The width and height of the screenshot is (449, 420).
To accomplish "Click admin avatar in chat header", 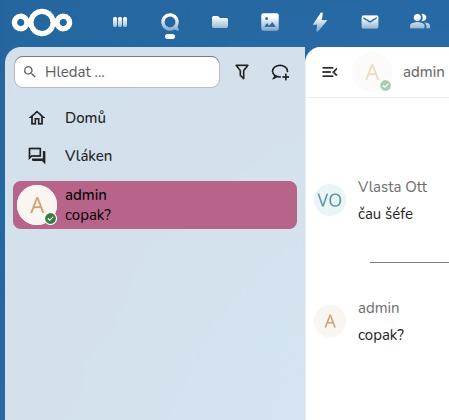I will point(372,72).
